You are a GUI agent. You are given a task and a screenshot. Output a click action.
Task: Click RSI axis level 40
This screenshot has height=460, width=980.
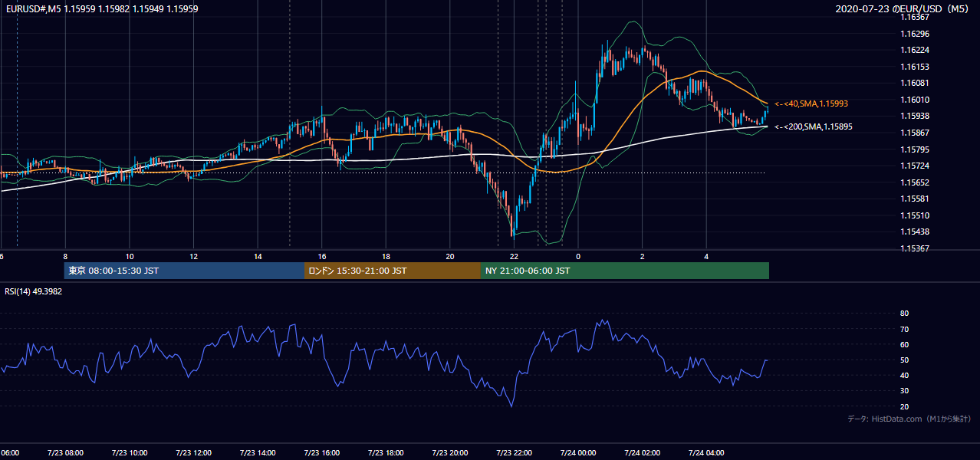pyautogui.click(x=904, y=375)
